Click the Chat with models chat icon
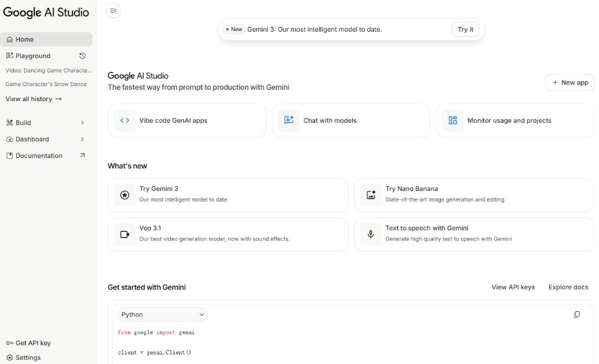 pyautogui.click(x=289, y=120)
